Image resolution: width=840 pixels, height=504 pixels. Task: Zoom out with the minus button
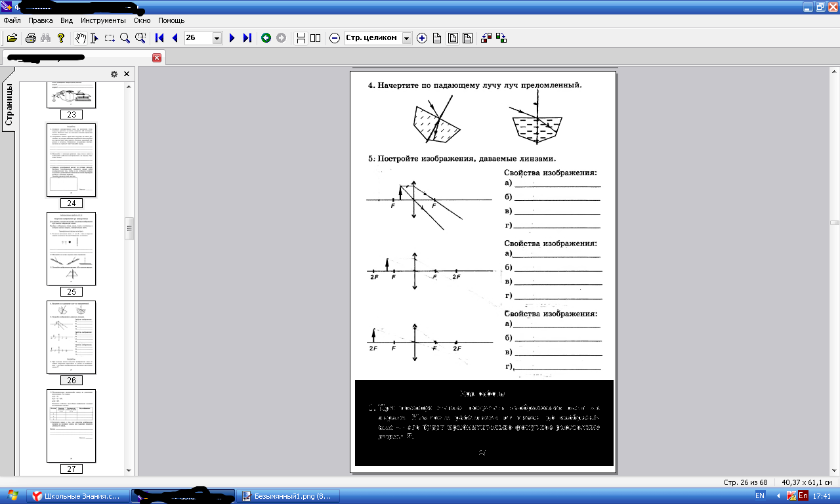click(335, 38)
